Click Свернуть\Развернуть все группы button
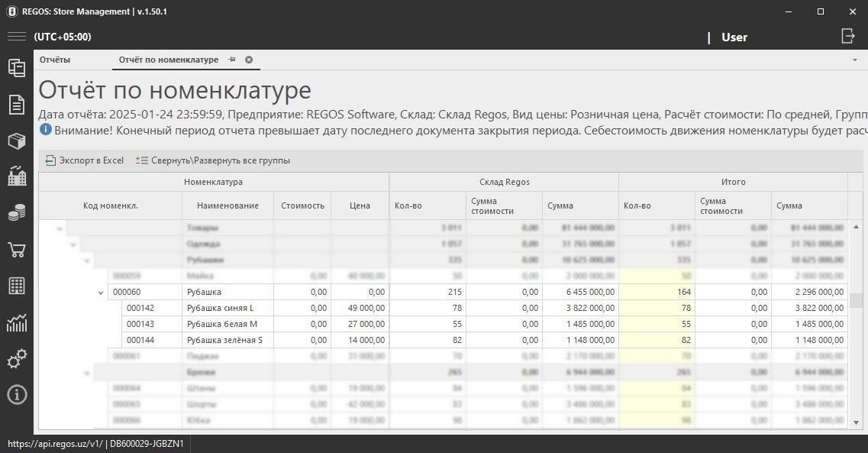Viewport: 868px width, 453px height. point(212,160)
